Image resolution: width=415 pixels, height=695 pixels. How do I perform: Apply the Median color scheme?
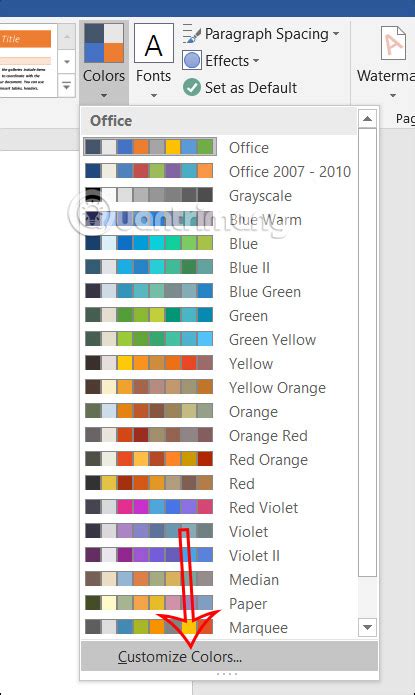pos(219,579)
